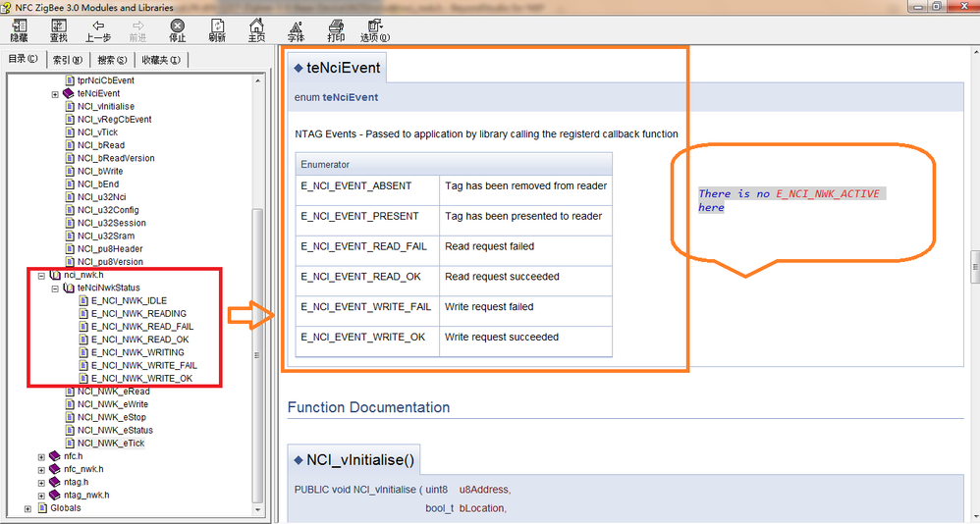This screenshot has height=524, width=980.
Task: Open NCI_NWK_eTick topic in tree
Action: (111, 444)
